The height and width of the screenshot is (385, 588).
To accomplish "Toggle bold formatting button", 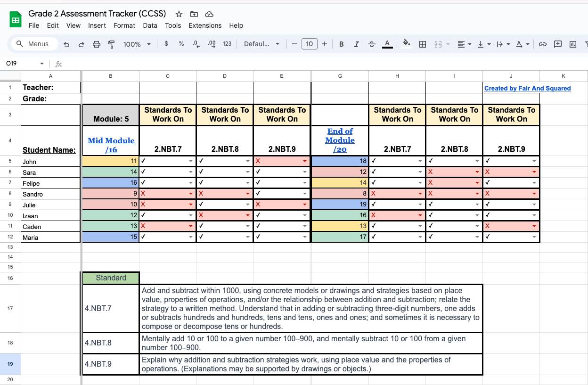I will coord(341,44).
